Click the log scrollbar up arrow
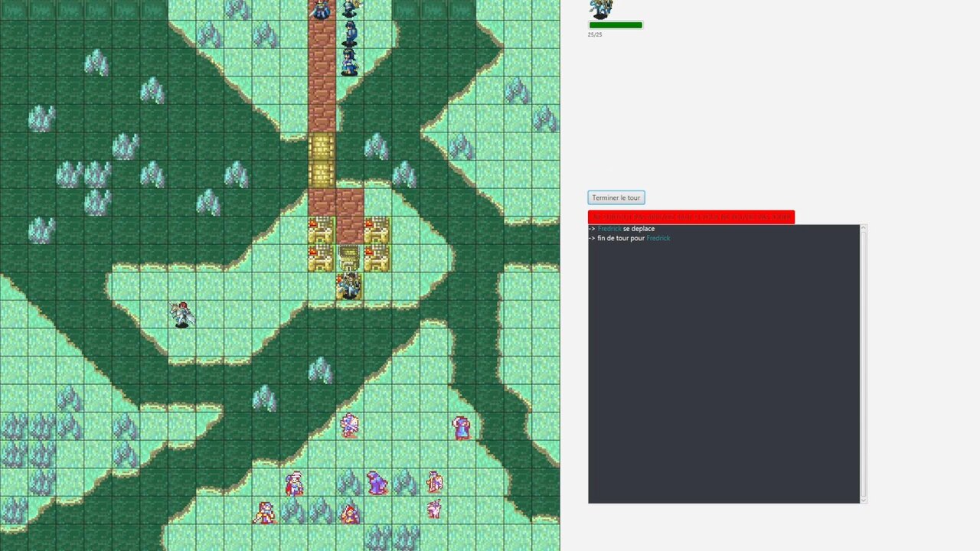 pyautogui.click(x=864, y=228)
